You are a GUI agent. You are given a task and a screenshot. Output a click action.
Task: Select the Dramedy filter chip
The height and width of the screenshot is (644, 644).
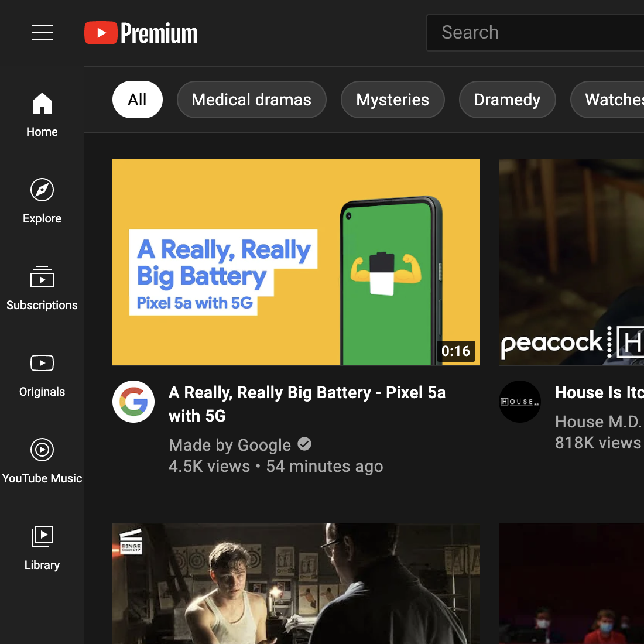coord(507,100)
